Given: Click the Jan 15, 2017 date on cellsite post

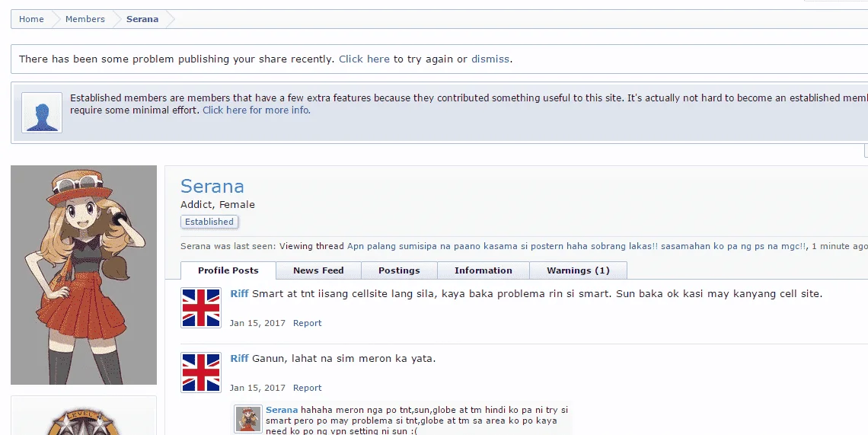Looking at the screenshot, I should click(257, 323).
